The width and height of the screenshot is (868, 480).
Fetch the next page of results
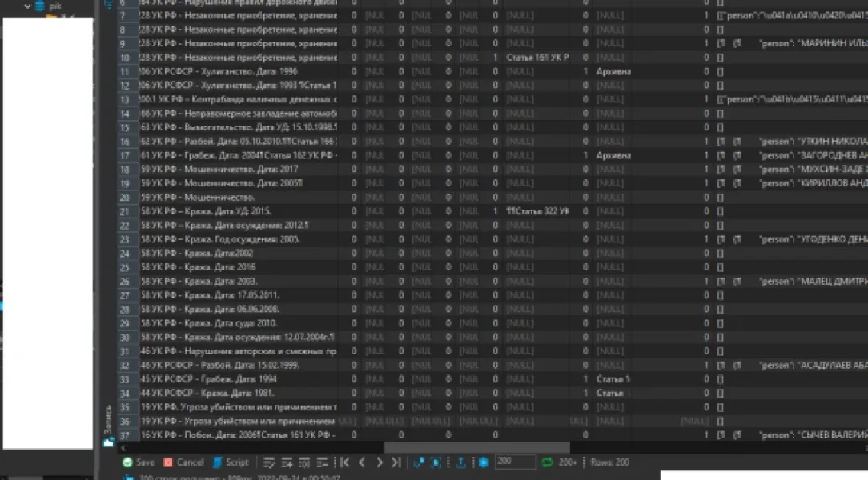[419, 462]
